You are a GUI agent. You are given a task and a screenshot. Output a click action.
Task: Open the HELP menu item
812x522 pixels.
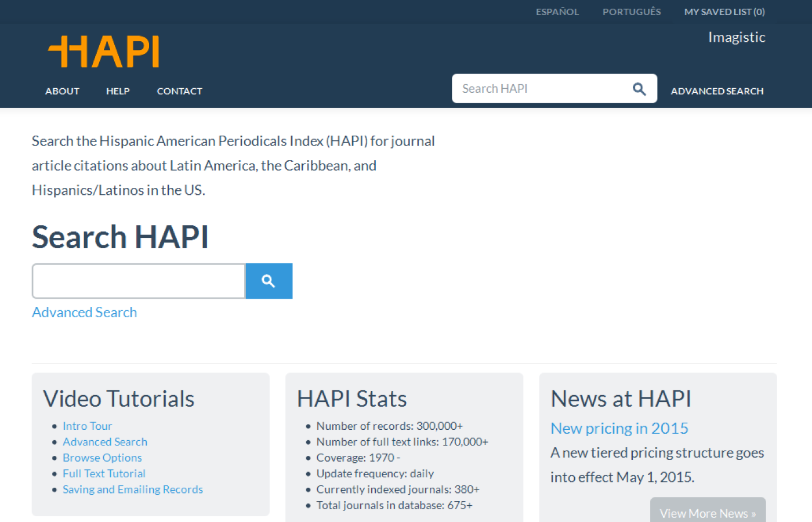point(118,91)
